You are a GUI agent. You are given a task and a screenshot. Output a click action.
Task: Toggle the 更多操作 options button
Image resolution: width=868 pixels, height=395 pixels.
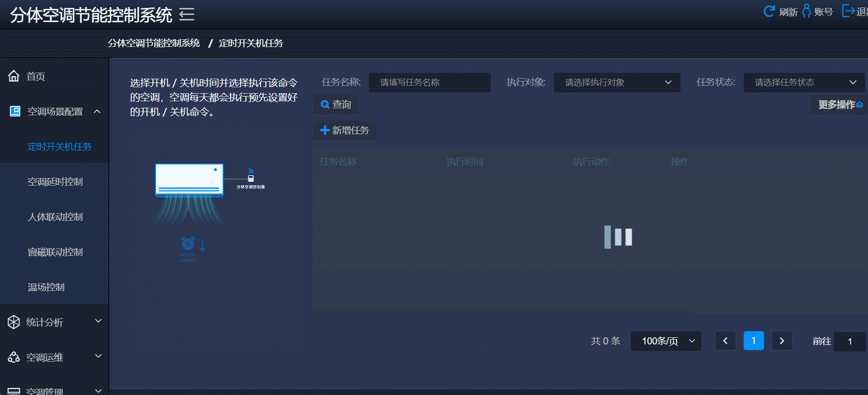coord(840,104)
